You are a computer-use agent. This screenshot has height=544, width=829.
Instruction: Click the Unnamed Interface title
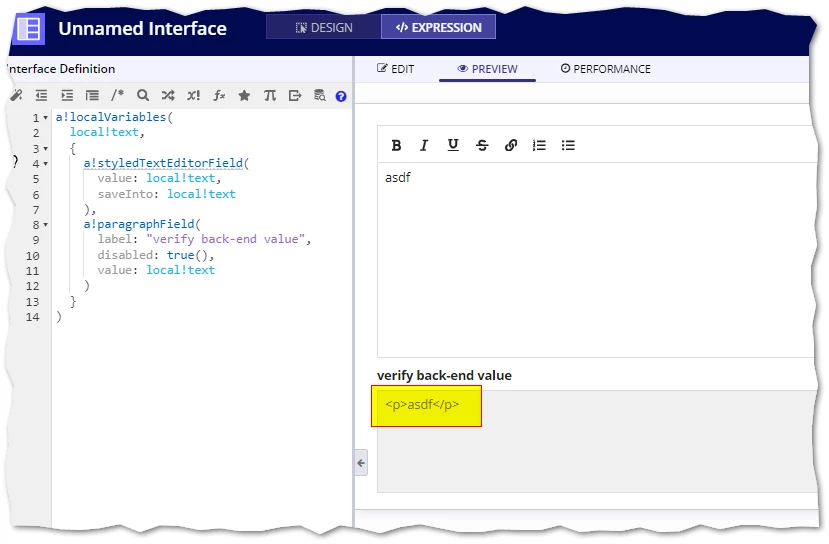(x=142, y=29)
